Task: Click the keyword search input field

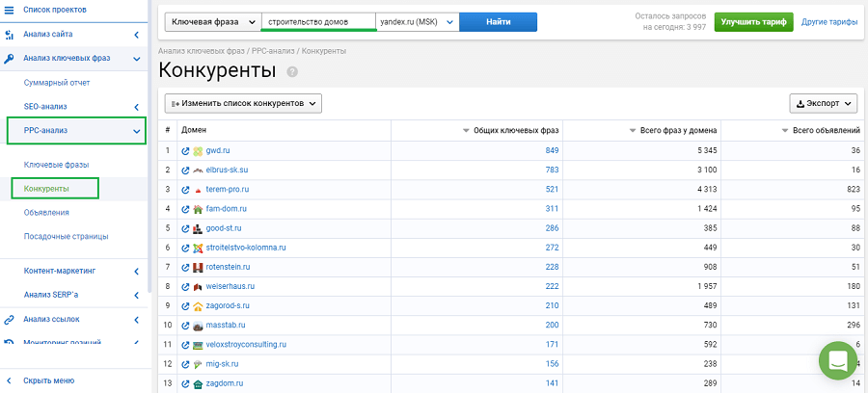Action: pos(317,22)
